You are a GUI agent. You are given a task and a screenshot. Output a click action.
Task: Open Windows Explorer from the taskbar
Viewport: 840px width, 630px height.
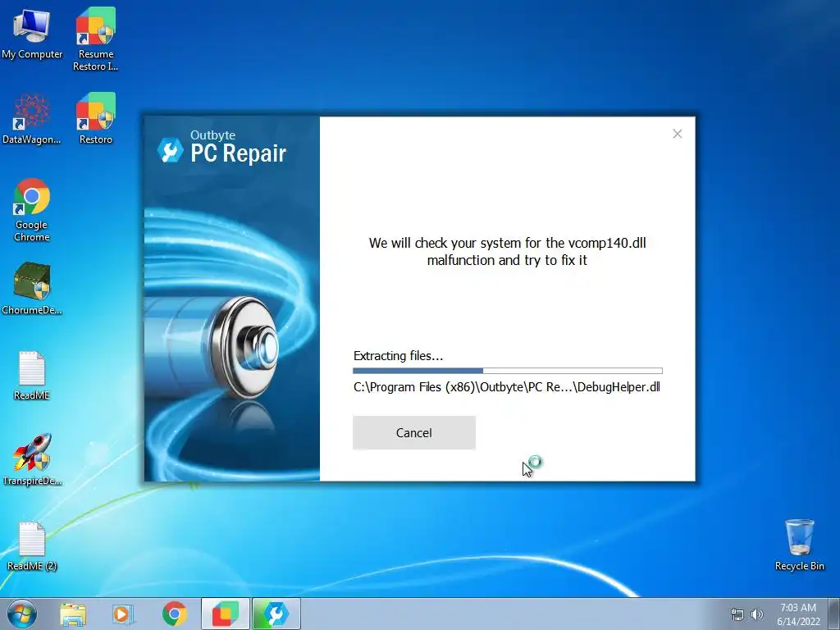pos(73,614)
